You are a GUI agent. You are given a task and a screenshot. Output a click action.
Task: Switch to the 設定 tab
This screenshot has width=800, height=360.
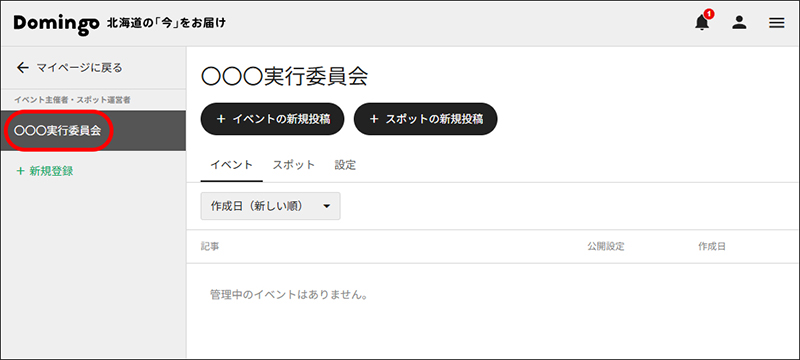coord(345,165)
